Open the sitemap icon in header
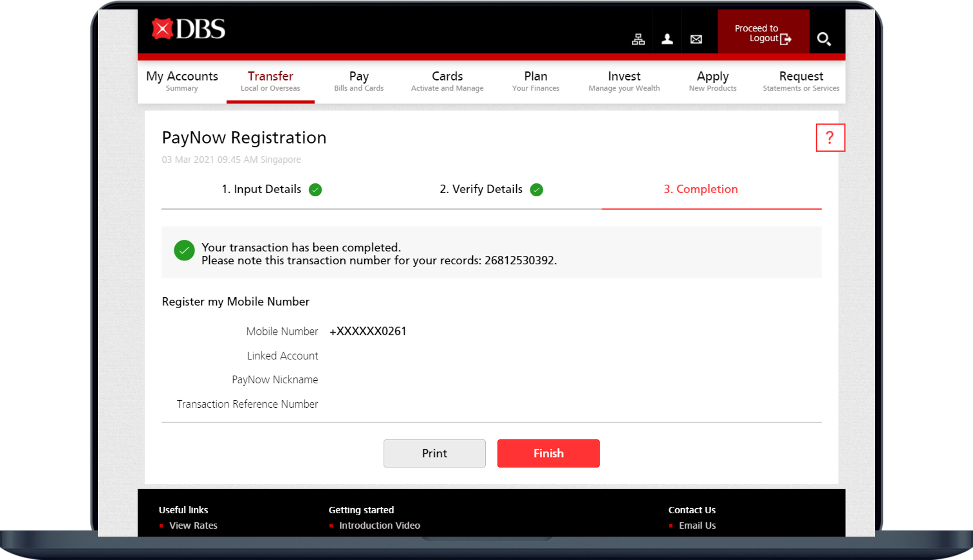The height and width of the screenshot is (560, 973). (x=638, y=39)
